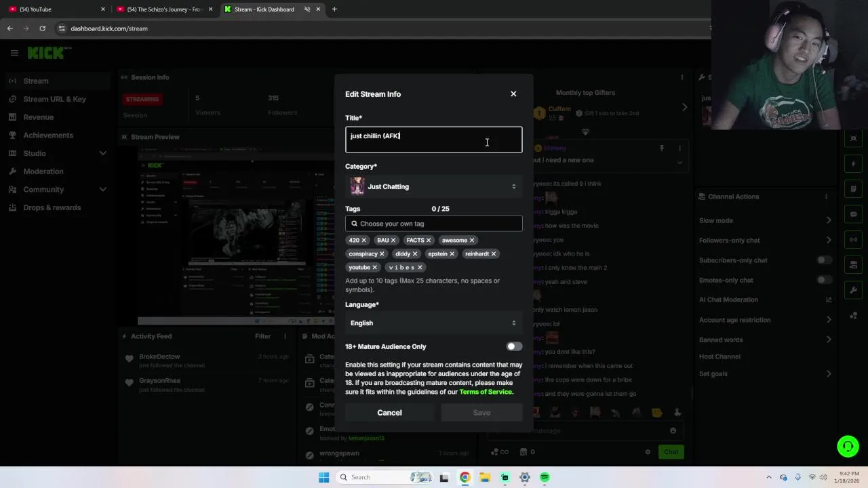Click the Save button
This screenshot has width=868, height=488.
[481, 413]
